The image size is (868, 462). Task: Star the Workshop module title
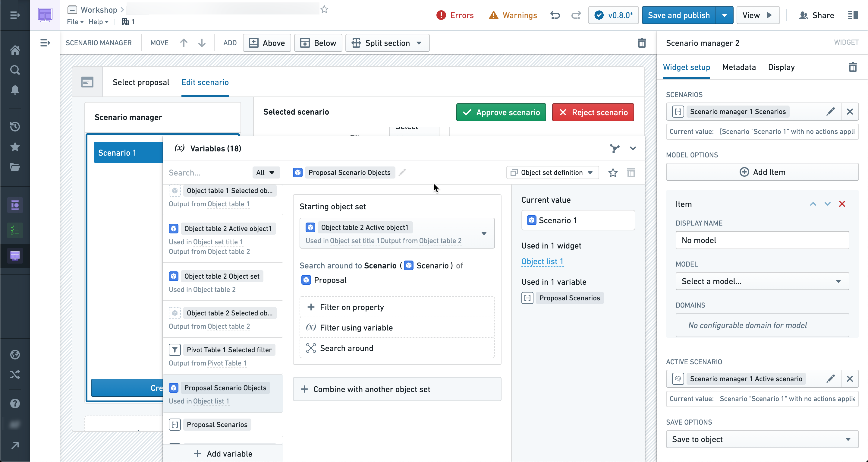pyautogui.click(x=324, y=9)
